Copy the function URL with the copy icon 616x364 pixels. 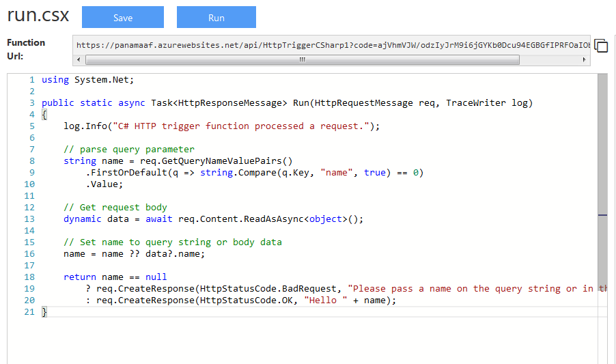pos(601,46)
